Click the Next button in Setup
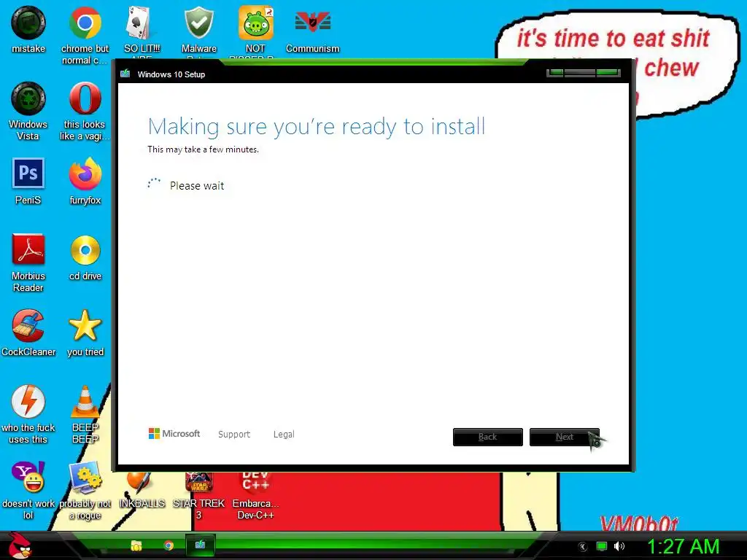 [565, 437]
